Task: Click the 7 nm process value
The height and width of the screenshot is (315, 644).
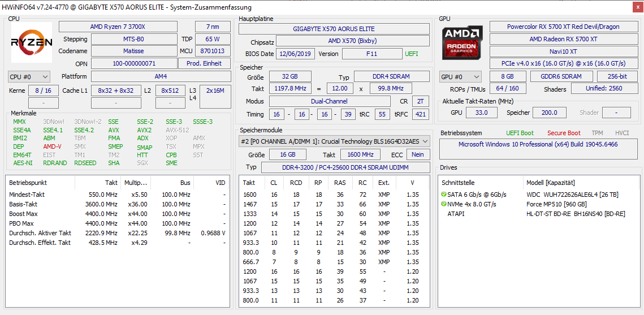Action: 213,27
